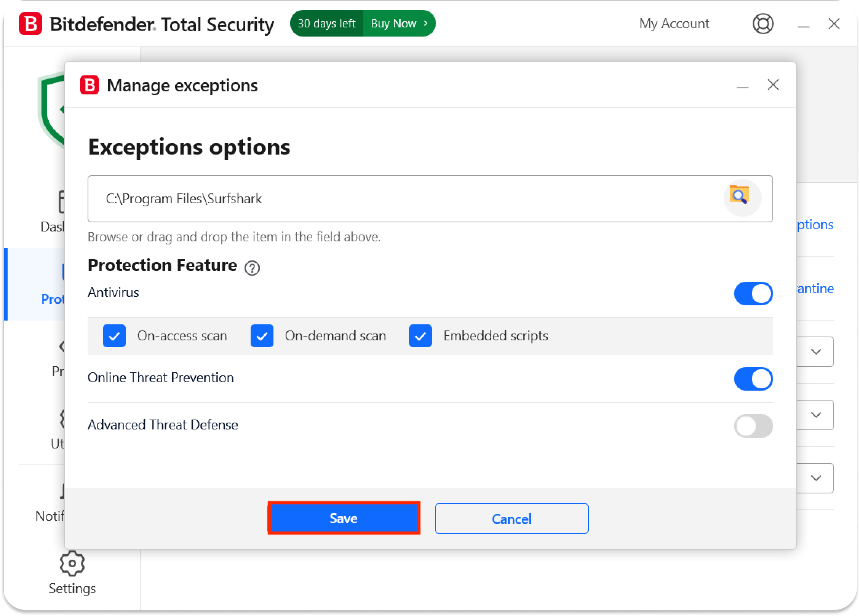860x616 pixels.
Task: Enable Advanced Threat Defense toggle
Action: click(753, 426)
